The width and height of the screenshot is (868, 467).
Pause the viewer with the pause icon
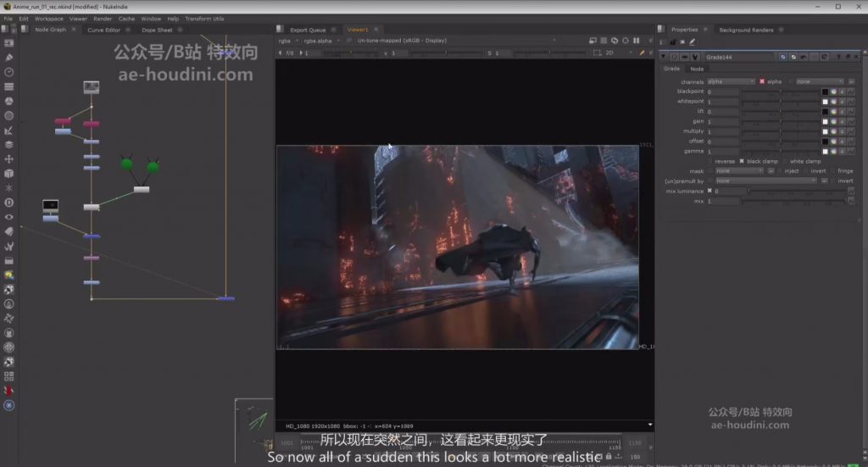pyautogui.click(x=636, y=41)
